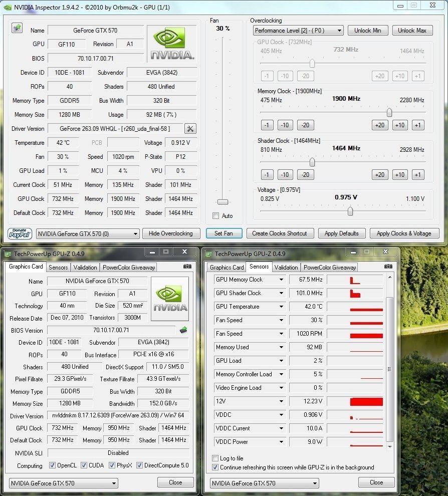Image resolution: width=448 pixels, height=496 pixels.
Task: Click NVIDIA logo in GPU-Z Graphics Card tab
Action: pyautogui.click(x=170, y=299)
